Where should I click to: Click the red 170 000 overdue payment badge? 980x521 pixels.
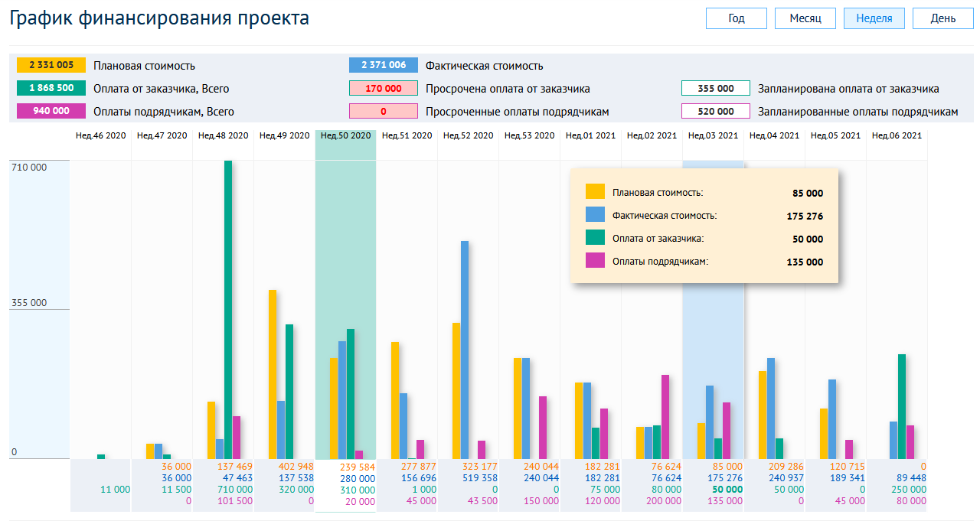pyautogui.click(x=384, y=88)
